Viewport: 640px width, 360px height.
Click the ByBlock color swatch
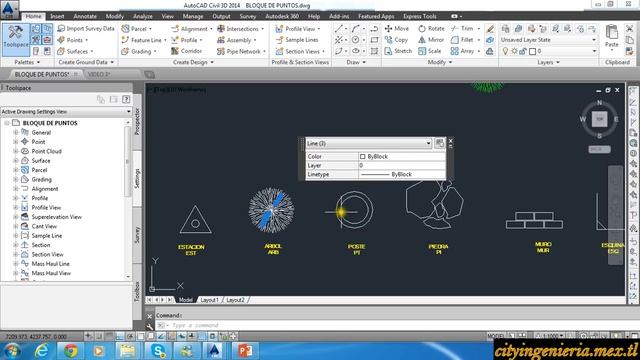click(x=362, y=156)
